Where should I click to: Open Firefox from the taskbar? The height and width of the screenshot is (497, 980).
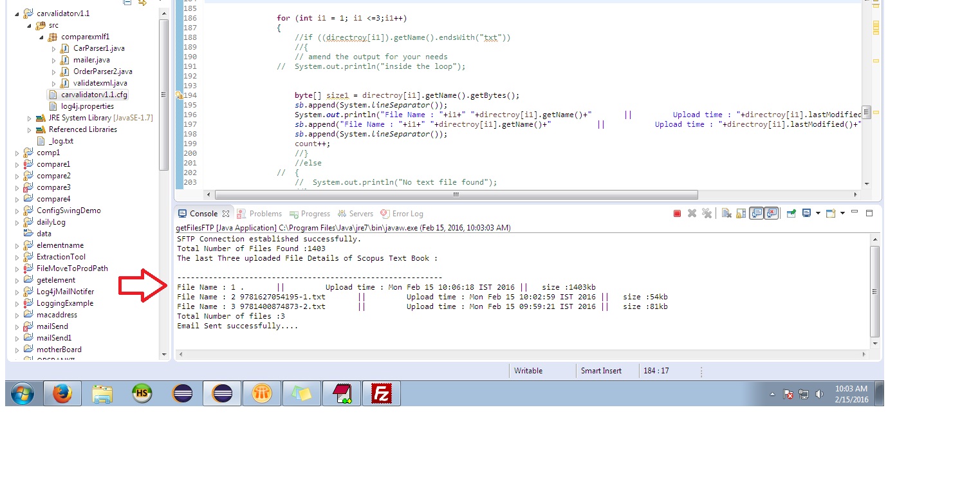pos(62,393)
